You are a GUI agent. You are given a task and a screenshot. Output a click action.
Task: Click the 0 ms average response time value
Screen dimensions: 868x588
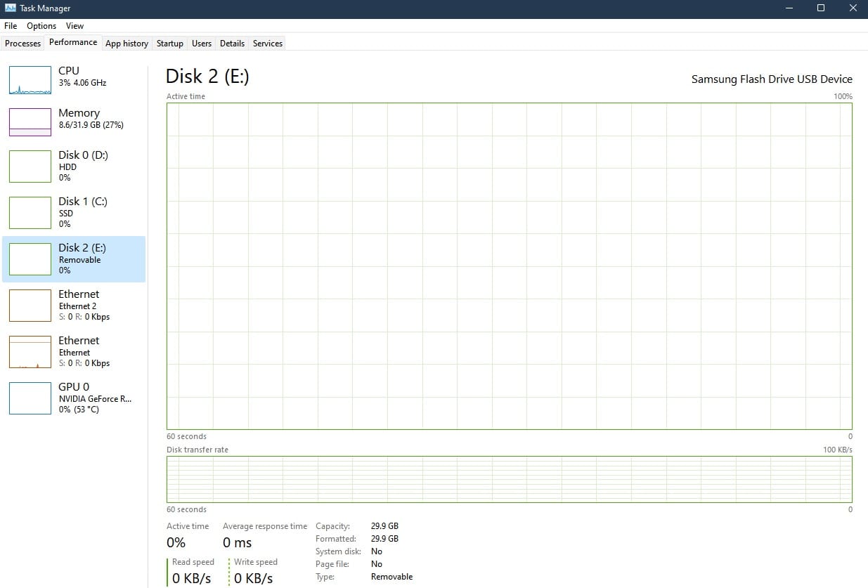pos(237,542)
